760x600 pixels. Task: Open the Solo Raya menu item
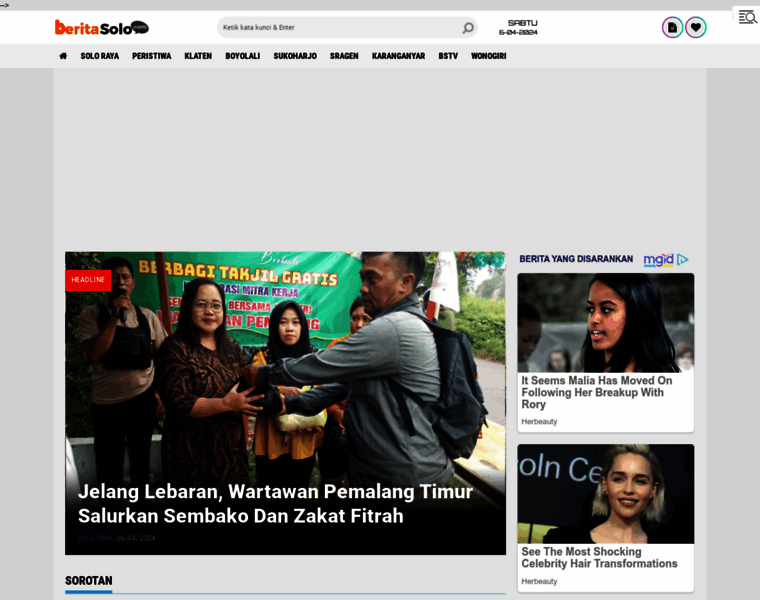tap(100, 56)
